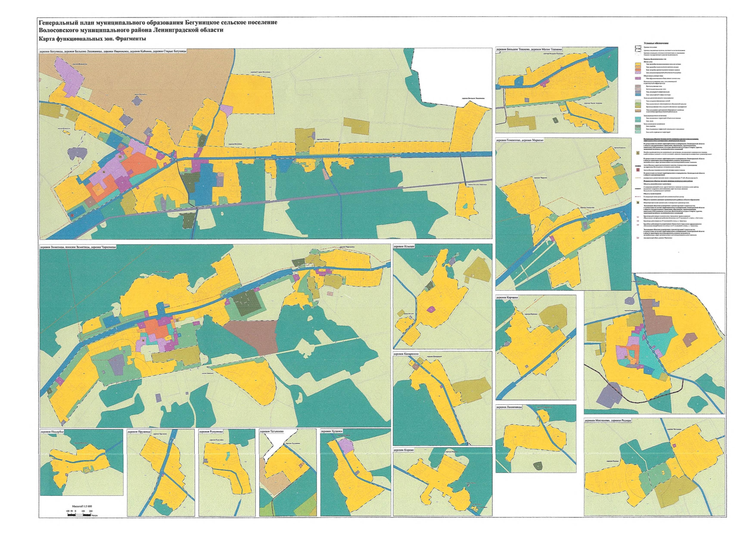The height and width of the screenshot is (535, 756).
Task: Select the "деревня Кирово" panel label
Action: pos(405,450)
